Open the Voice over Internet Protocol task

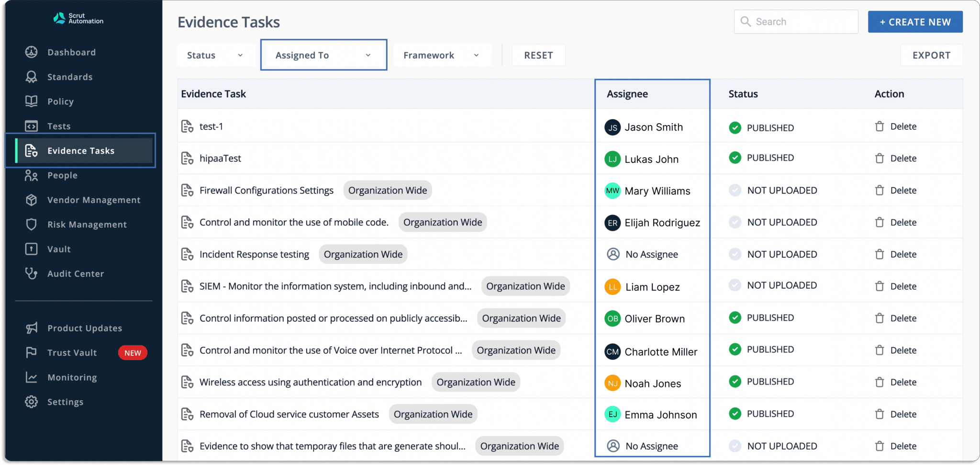[331, 350]
